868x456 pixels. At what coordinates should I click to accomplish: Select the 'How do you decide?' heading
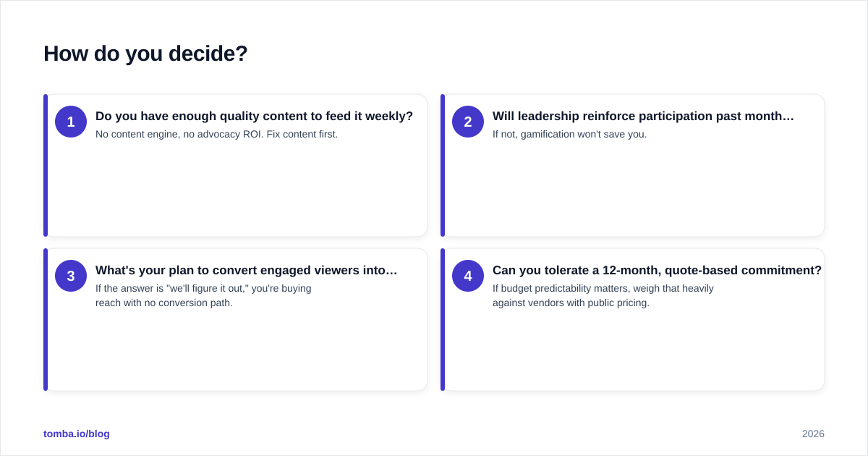tap(145, 54)
